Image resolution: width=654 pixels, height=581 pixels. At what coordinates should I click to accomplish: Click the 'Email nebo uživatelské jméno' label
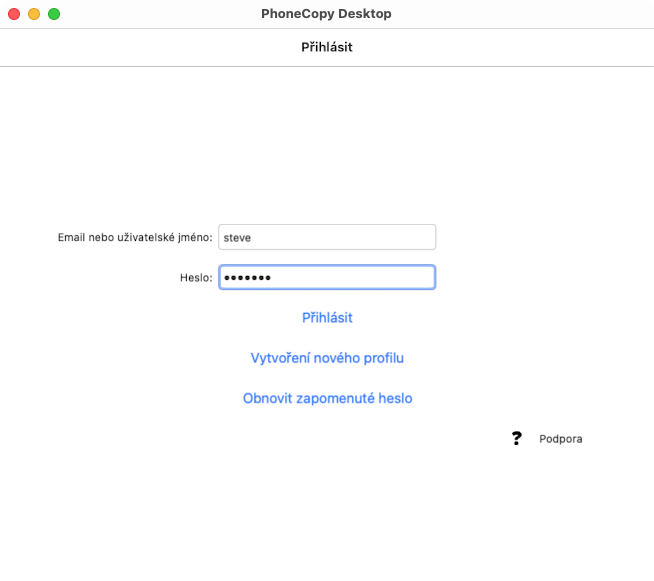(135, 238)
